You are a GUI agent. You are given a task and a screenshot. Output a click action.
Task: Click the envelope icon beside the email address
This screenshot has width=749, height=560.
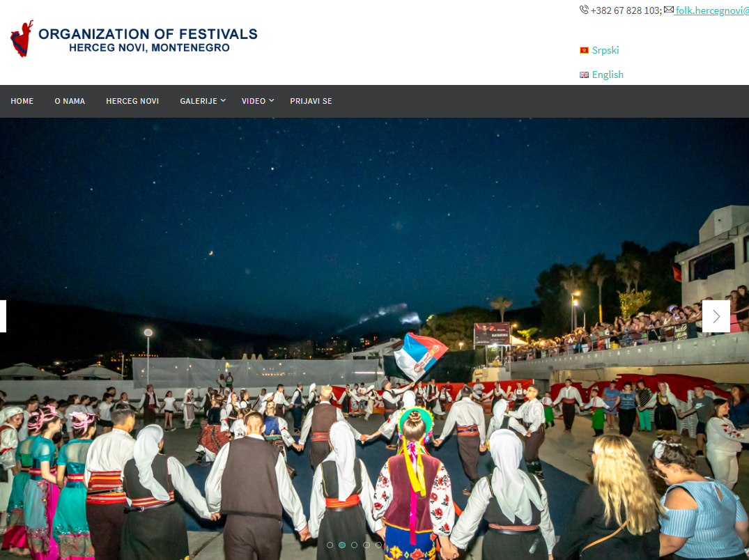[x=669, y=10]
